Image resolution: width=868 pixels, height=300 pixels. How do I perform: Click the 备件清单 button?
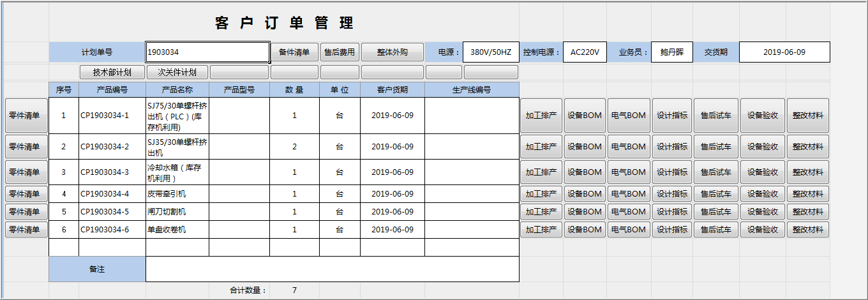coord(294,52)
